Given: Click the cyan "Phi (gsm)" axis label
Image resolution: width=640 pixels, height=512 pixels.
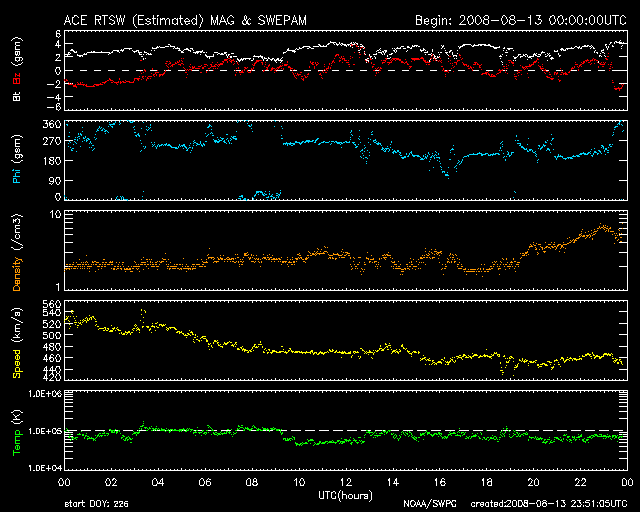Looking at the screenshot, I should (x=17, y=160).
